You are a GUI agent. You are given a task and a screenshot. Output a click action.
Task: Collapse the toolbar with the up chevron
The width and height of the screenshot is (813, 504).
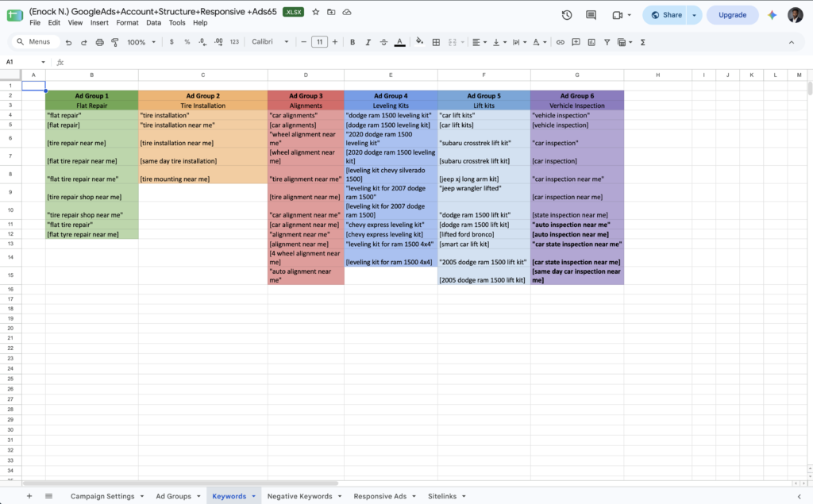(x=792, y=43)
